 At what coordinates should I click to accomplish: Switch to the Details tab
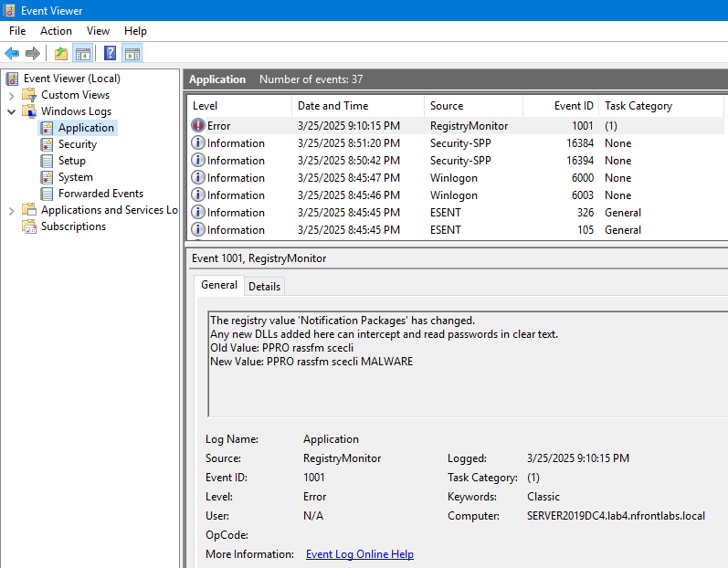tap(265, 286)
